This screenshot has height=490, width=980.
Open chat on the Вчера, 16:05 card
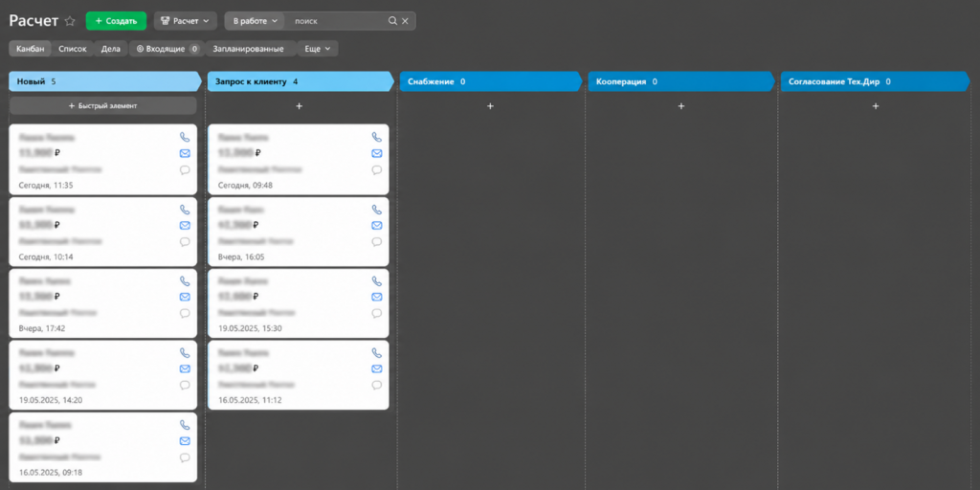pyautogui.click(x=376, y=242)
